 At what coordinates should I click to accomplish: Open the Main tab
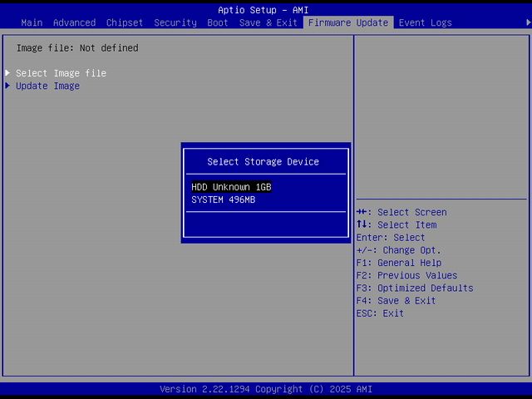point(32,22)
